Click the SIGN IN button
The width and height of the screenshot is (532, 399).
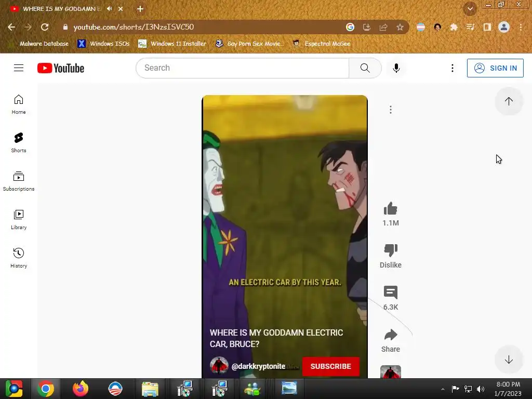click(x=495, y=68)
